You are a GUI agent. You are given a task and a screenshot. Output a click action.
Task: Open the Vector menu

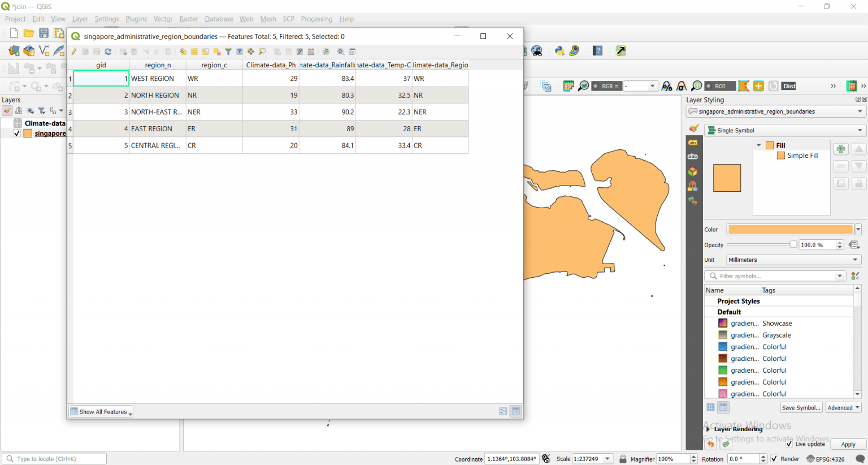[163, 19]
